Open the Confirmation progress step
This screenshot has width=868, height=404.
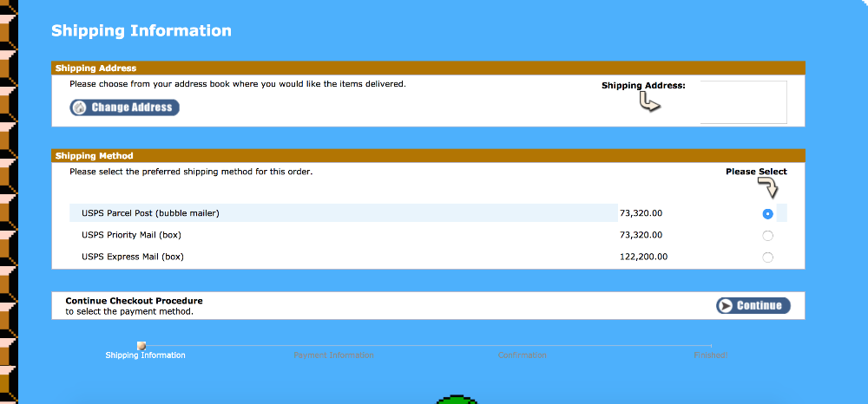pos(522,355)
